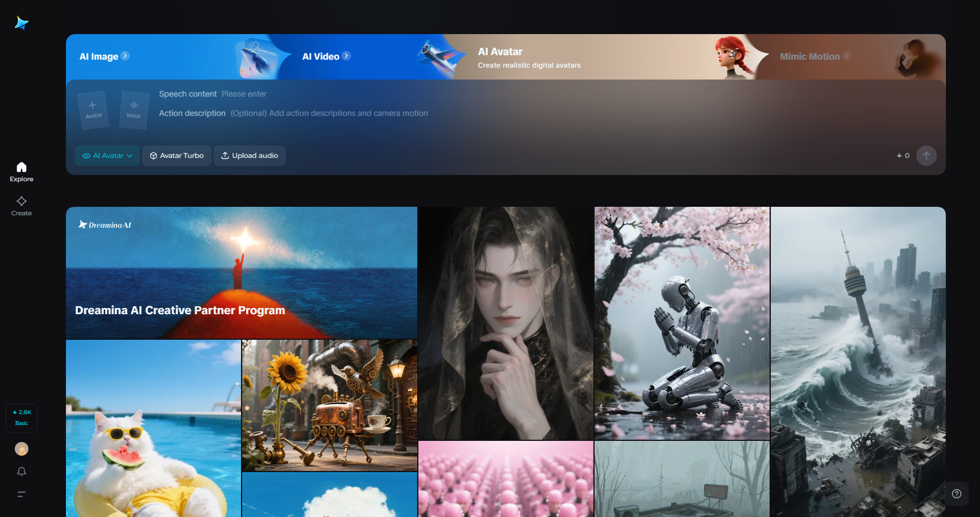
Task: Expand the AI Avatar mode dropdown
Action: click(107, 156)
